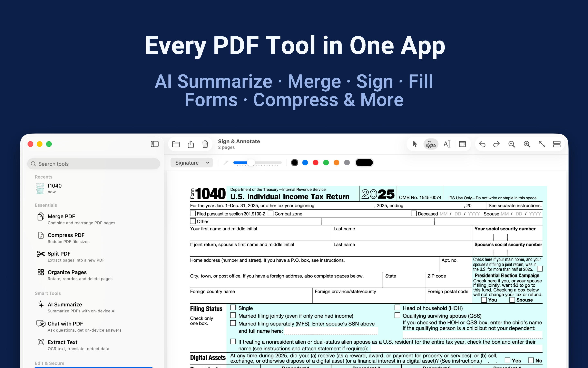Screen dimensions: 588x368
Task: Click into the Search tools field
Action: click(94, 164)
